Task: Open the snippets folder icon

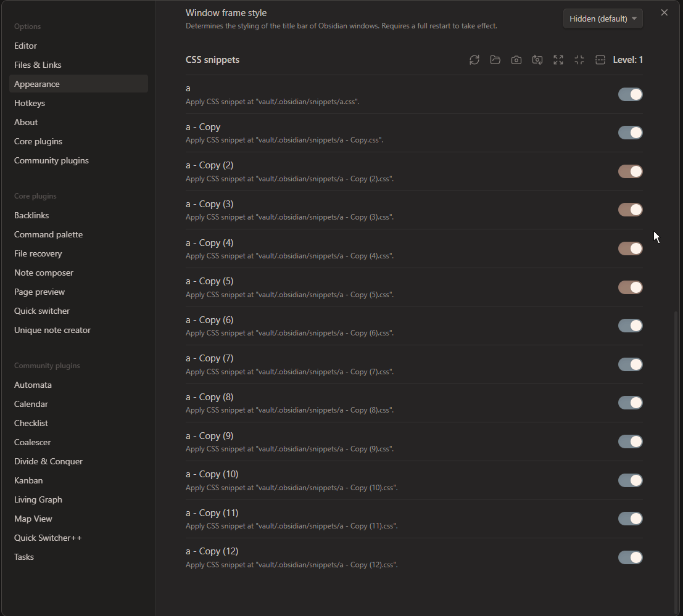Action: [495, 60]
